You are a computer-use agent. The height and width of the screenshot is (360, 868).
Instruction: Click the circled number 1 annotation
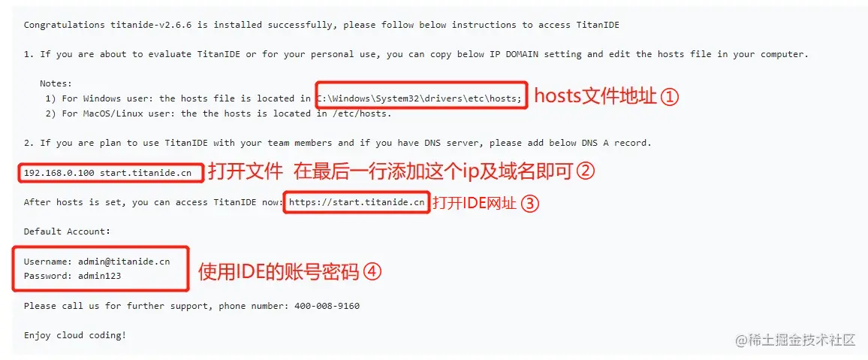coord(668,98)
